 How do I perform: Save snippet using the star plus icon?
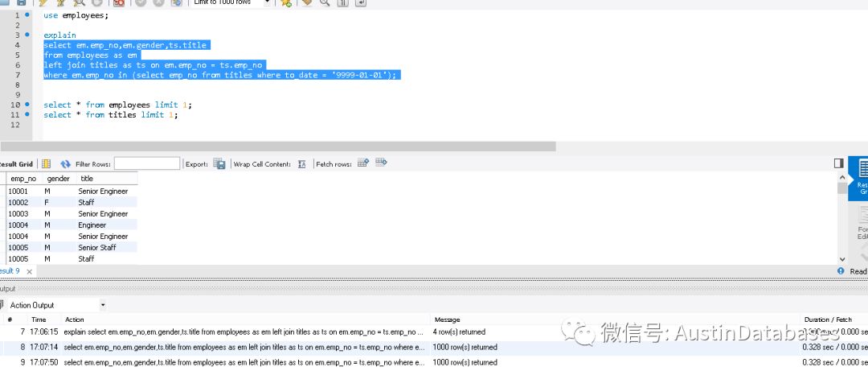click(x=285, y=2)
